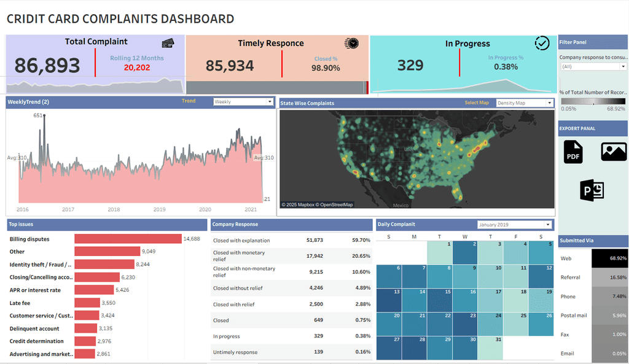Select the Email 0.05% cell

(x=610, y=353)
